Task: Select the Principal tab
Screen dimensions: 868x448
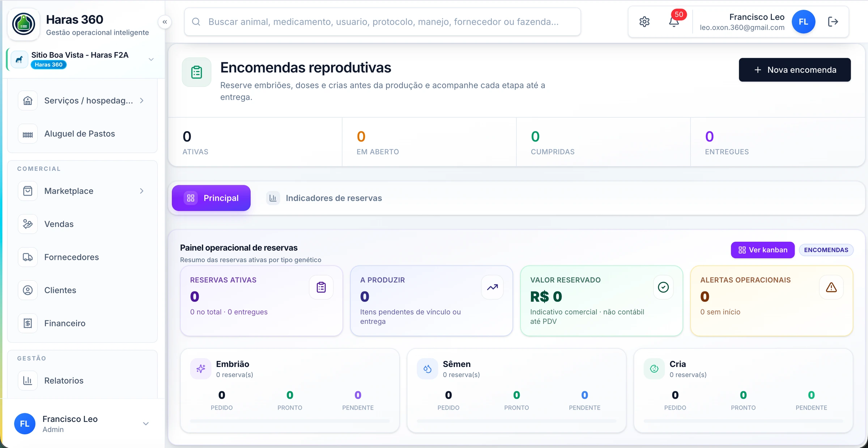Action: coord(211,198)
